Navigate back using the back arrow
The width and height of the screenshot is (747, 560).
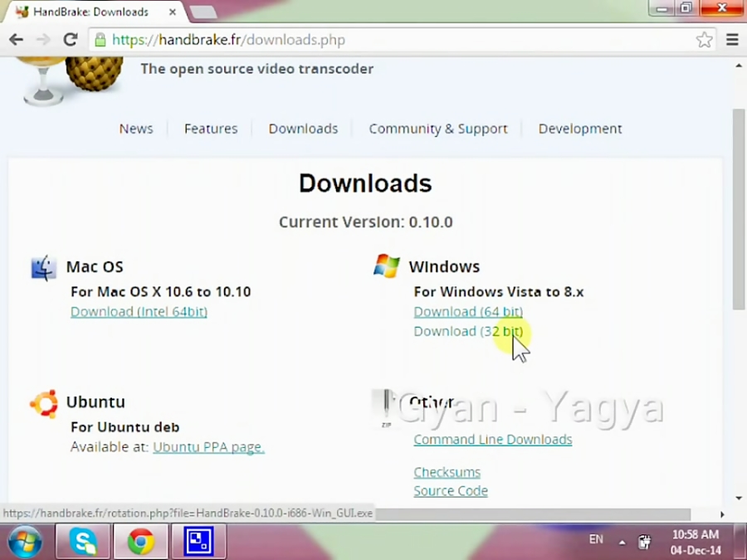click(x=16, y=39)
